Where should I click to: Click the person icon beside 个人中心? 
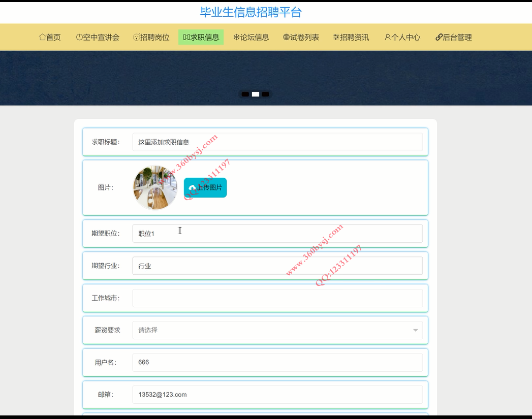pos(388,37)
